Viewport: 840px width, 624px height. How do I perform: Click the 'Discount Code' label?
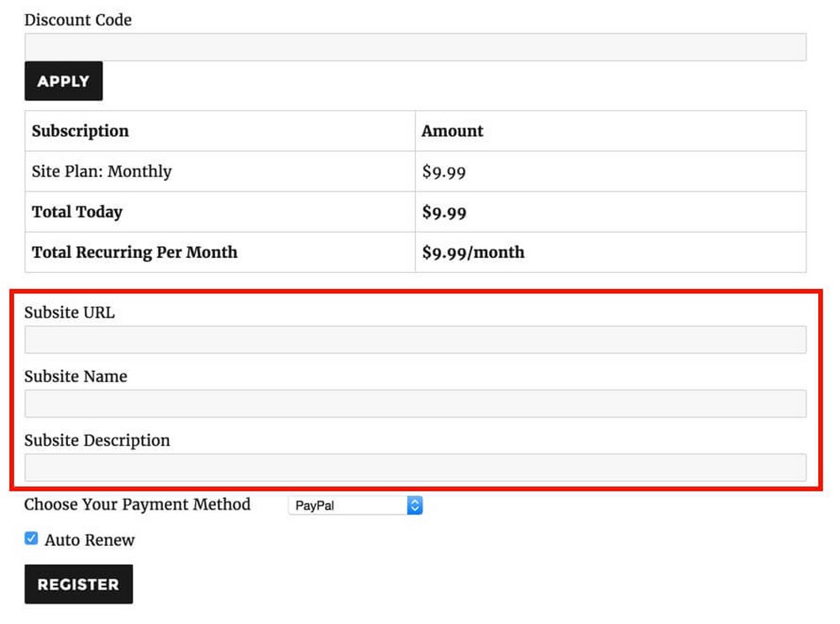[77, 20]
